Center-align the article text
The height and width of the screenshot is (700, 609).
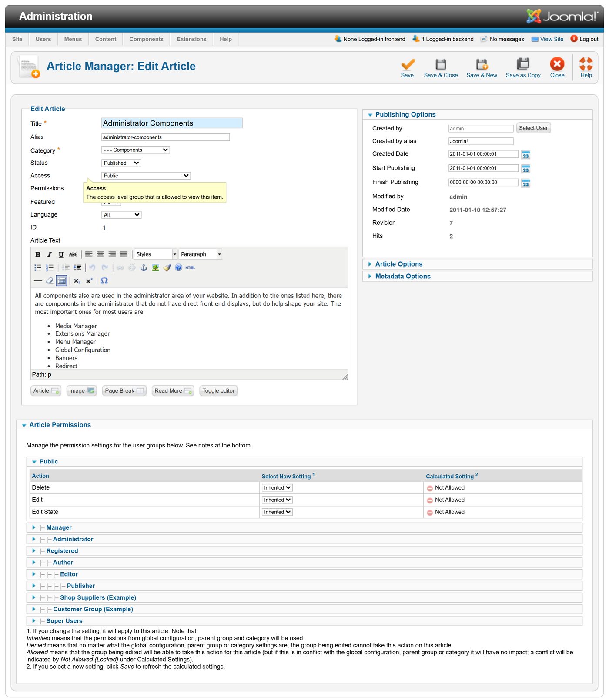[100, 254]
